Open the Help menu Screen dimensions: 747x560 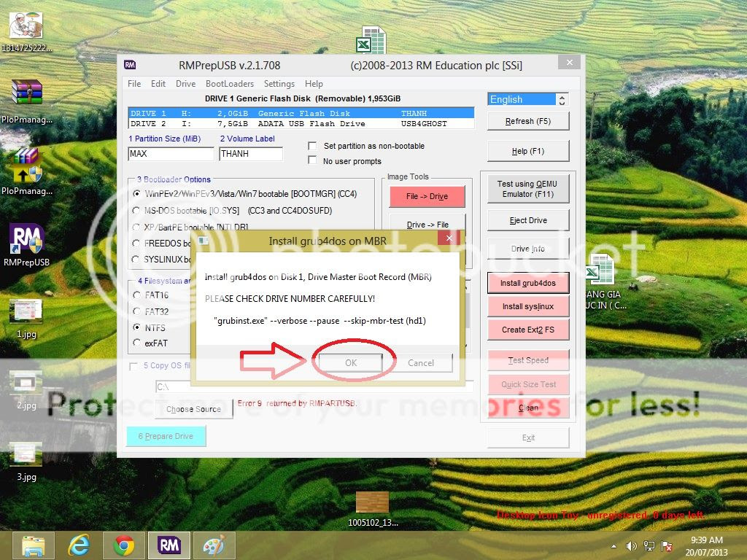click(x=314, y=84)
